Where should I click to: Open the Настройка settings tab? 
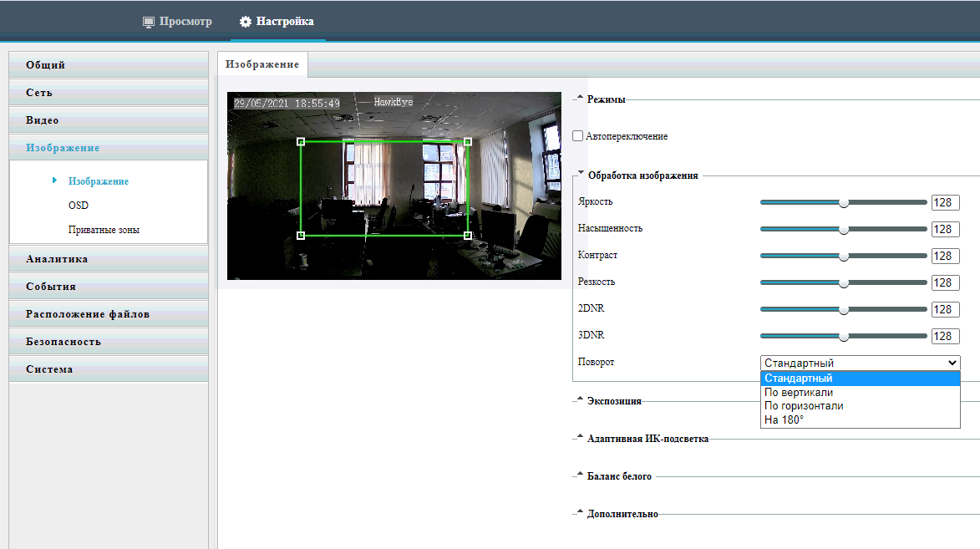(277, 21)
